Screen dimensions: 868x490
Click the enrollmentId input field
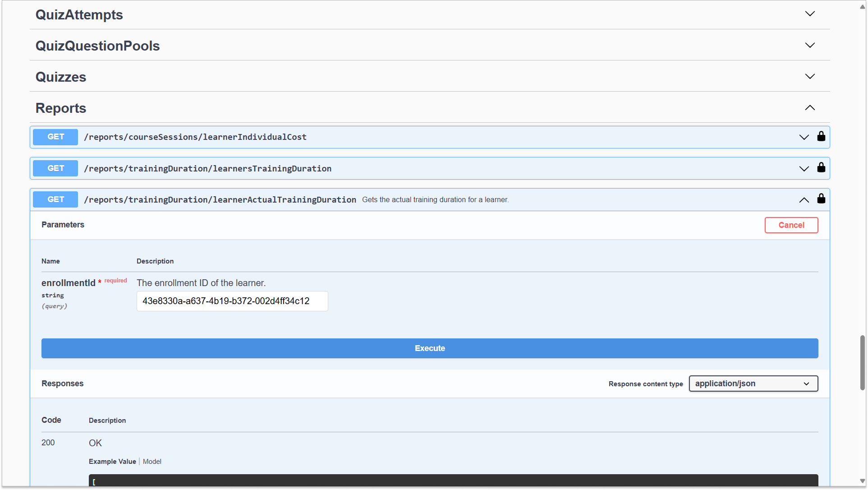point(232,301)
